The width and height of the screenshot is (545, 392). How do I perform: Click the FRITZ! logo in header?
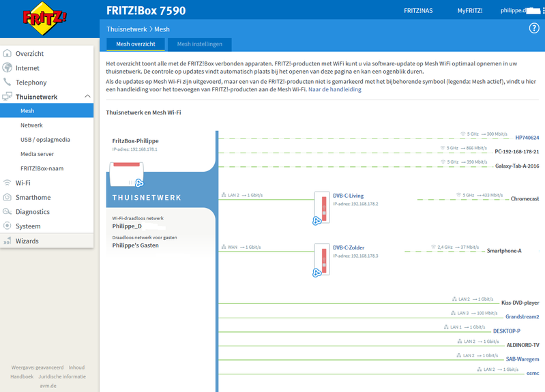tap(35, 22)
